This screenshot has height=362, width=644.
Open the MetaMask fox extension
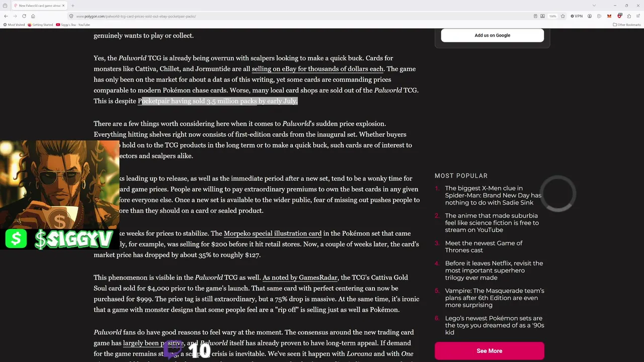click(609, 16)
